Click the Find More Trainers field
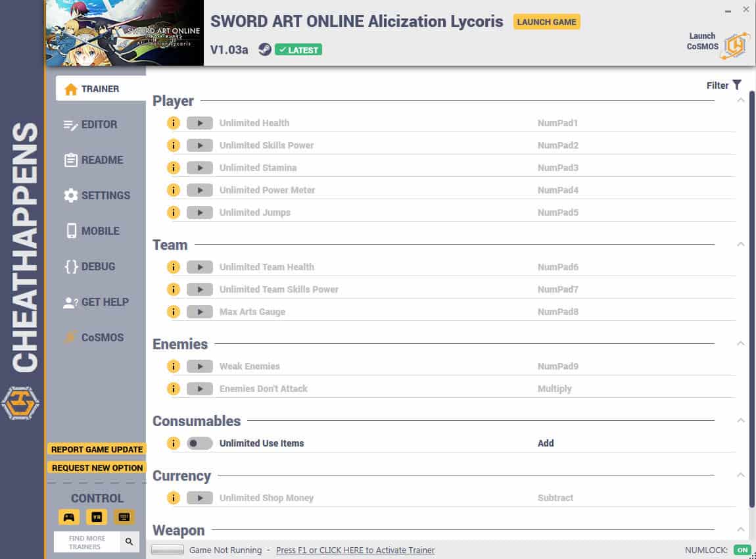 tap(87, 542)
